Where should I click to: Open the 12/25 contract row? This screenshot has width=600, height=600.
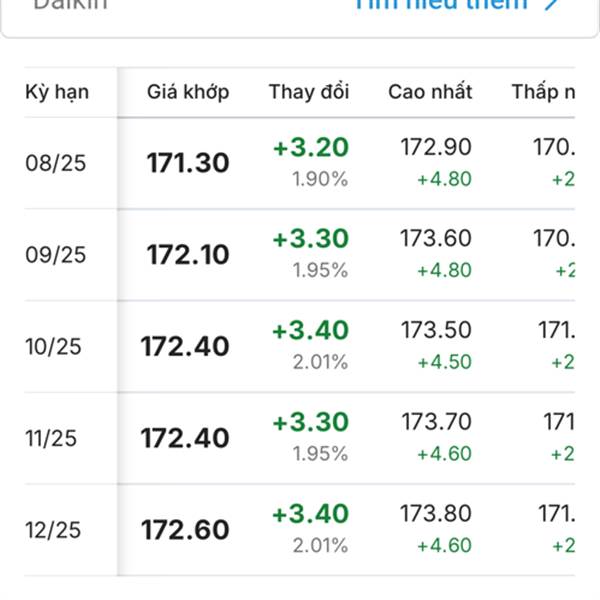point(300,530)
